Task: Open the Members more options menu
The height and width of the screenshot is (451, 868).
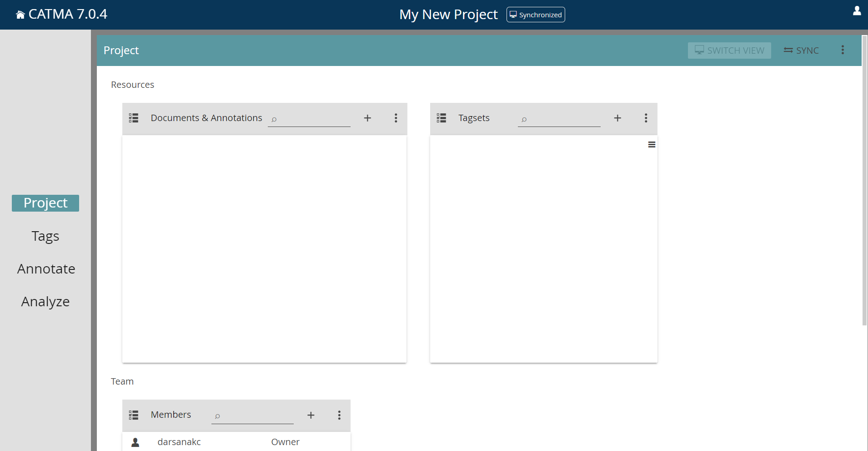Action: pos(339,415)
